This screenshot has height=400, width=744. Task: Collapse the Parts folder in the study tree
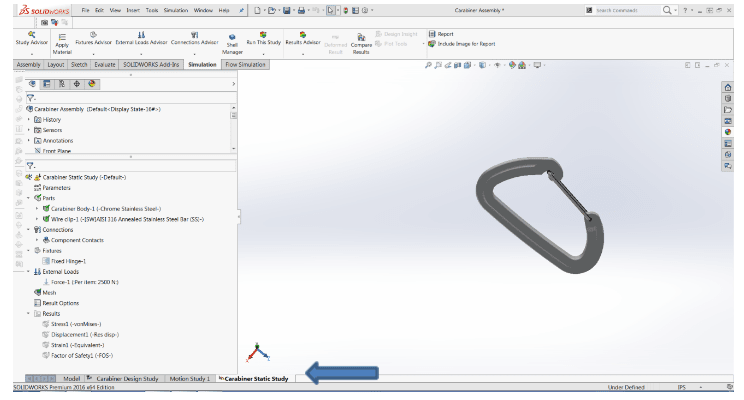[29, 198]
